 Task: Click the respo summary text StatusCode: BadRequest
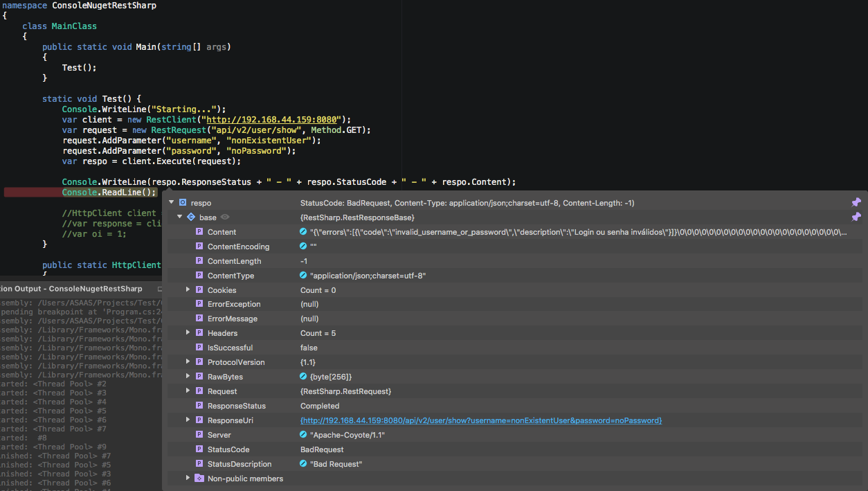click(467, 203)
